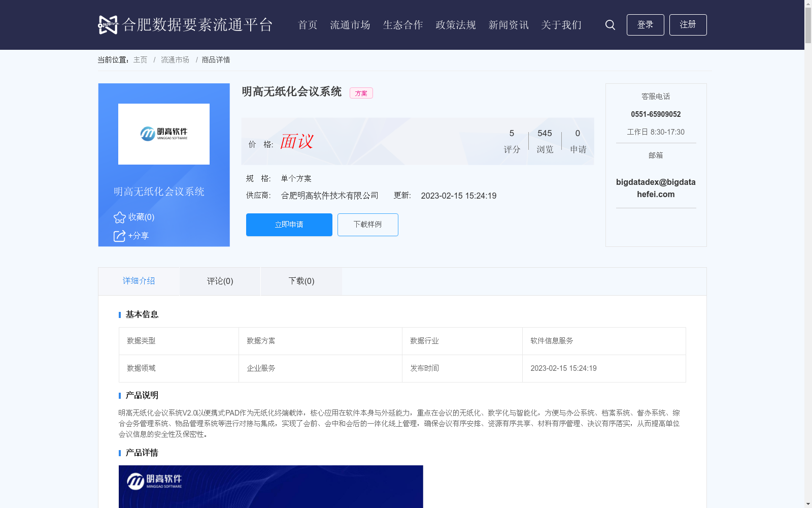This screenshot has height=508, width=812.
Task: Click the share icon (+分享)
Action: tap(119, 236)
